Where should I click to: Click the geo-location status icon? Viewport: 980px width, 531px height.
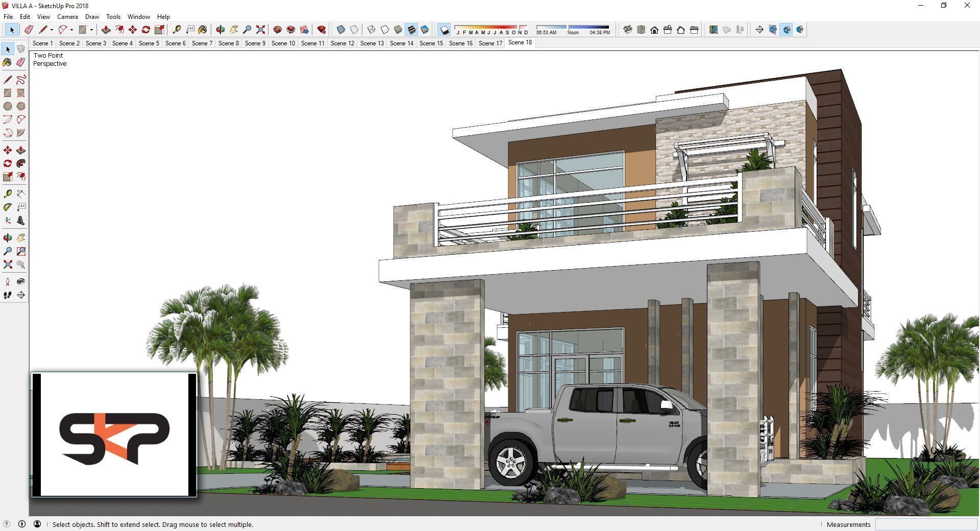[7, 524]
